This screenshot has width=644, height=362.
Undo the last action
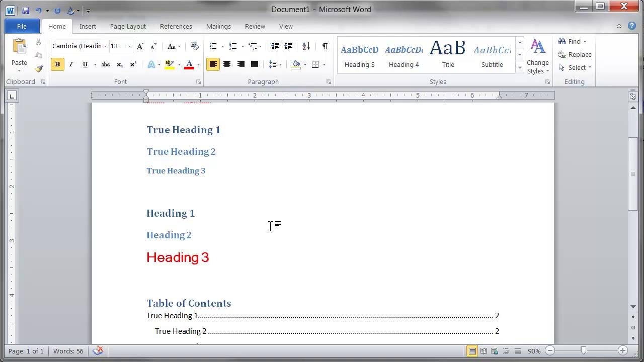(39, 10)
